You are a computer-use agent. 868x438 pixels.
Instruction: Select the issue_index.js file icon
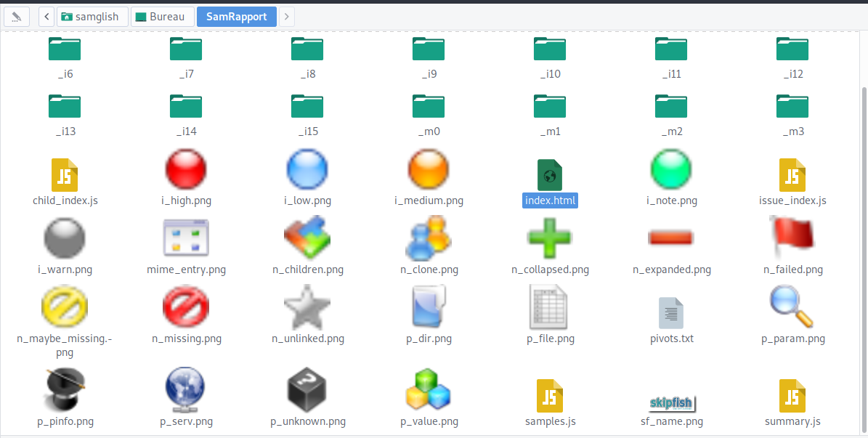792,175
